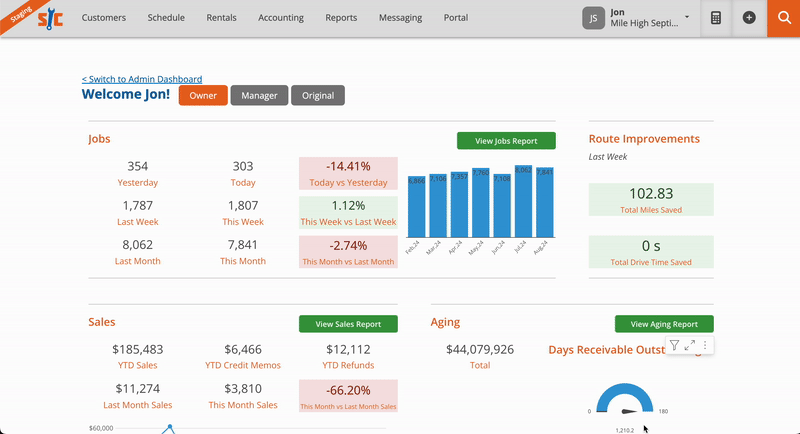This screenshot has height=434, width=800.
Task: Click the $6,466 YTD Credit Memos value
Action: (243, 349)
